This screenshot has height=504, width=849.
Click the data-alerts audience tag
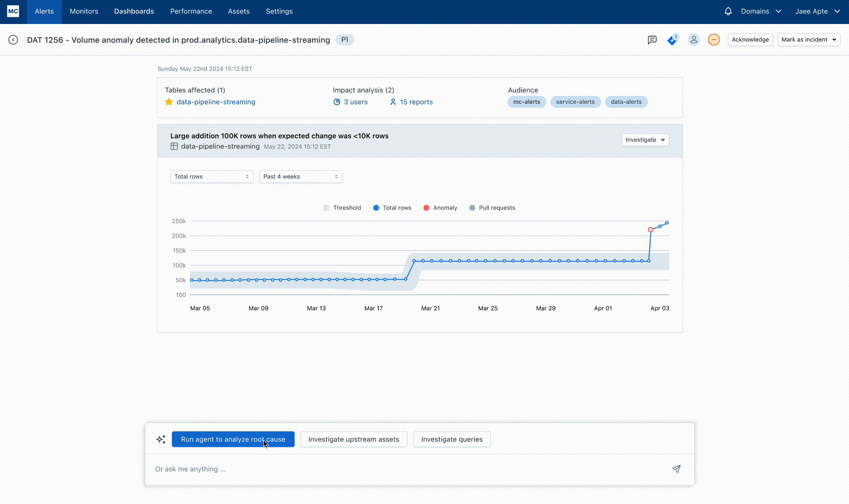pyautogui.click(x=626, y=102)
